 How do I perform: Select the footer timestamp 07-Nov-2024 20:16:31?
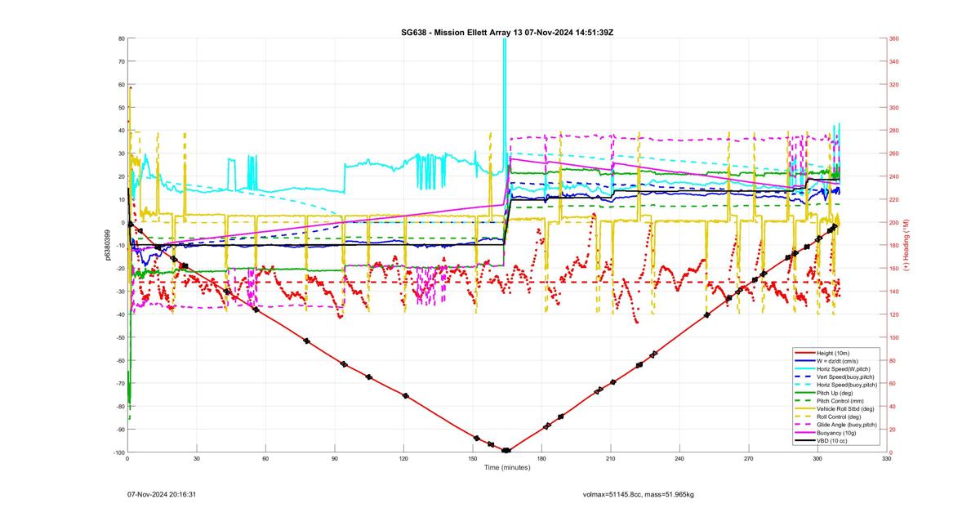pos(161,494)
